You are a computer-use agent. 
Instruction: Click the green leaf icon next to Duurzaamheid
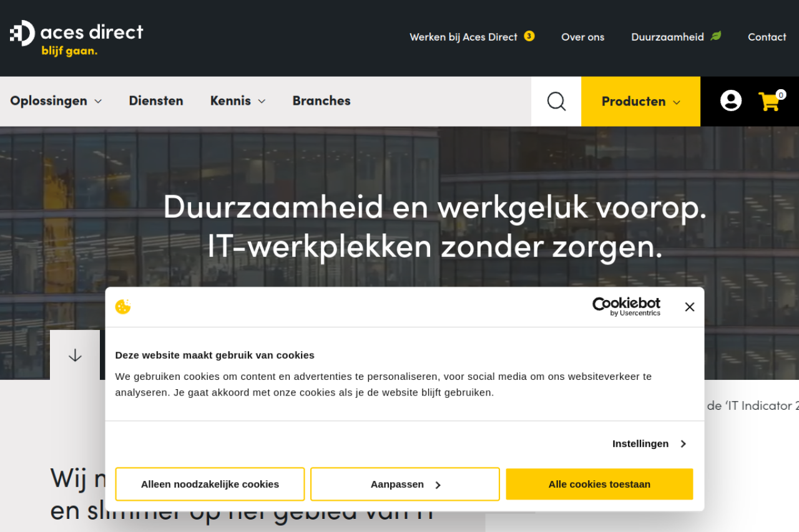coord(716,36)
